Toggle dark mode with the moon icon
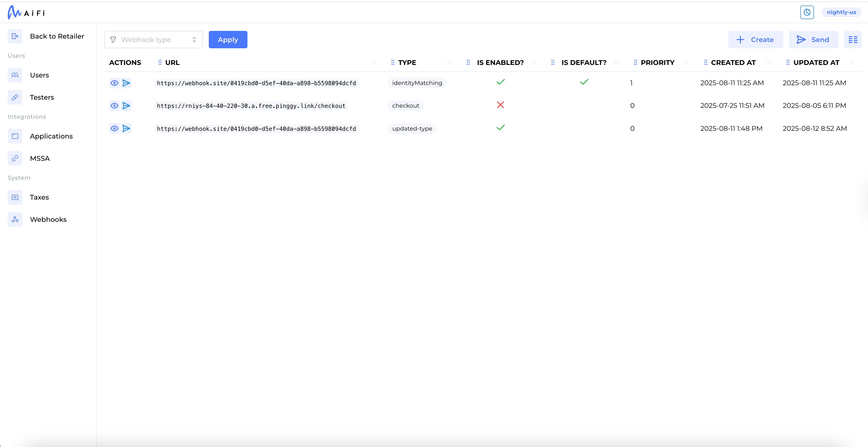 (807, 12)
